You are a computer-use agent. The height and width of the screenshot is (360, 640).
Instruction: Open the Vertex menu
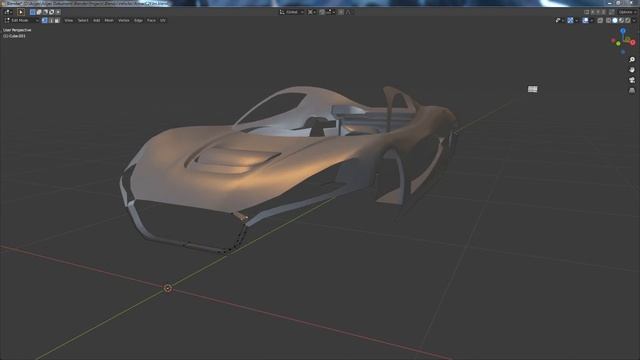(x=124, y=20)
